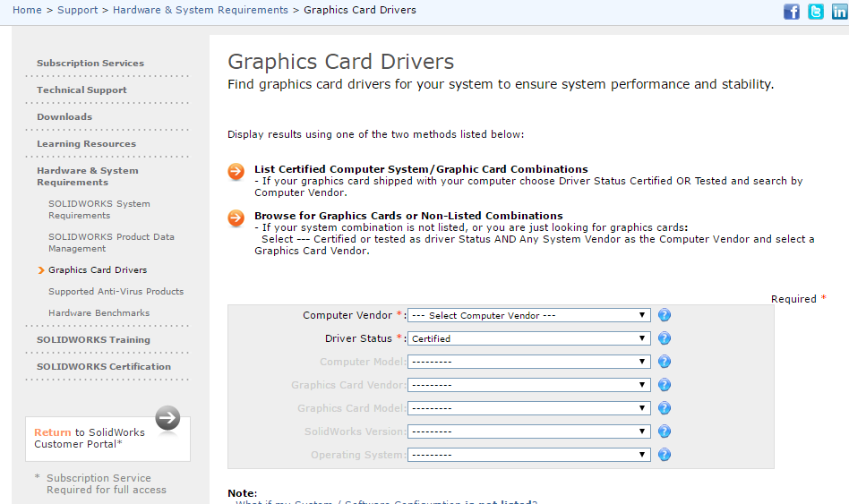Screen dimensions: 849x504
Task: Click help icon beside Operating System dropdown
Action: point(664,455)
